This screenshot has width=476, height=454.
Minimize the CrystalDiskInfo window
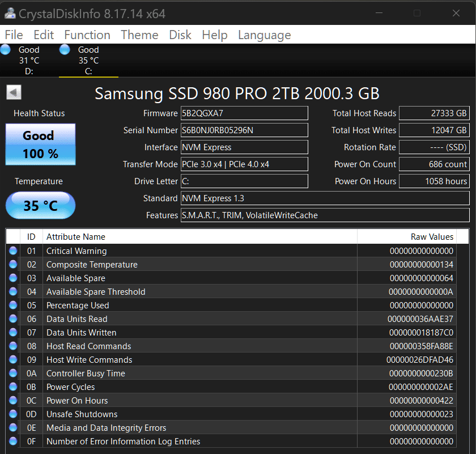point(379,13)
